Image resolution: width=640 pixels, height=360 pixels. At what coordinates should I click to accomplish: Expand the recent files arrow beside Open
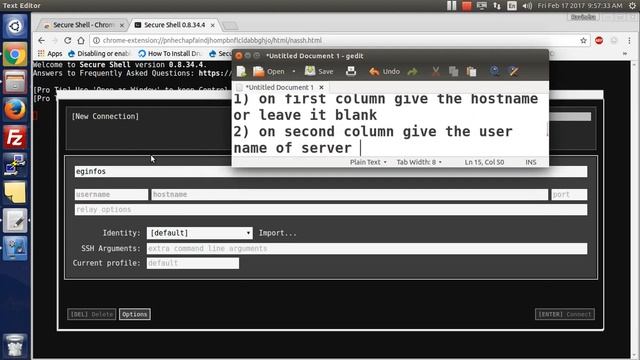(293, 71)
